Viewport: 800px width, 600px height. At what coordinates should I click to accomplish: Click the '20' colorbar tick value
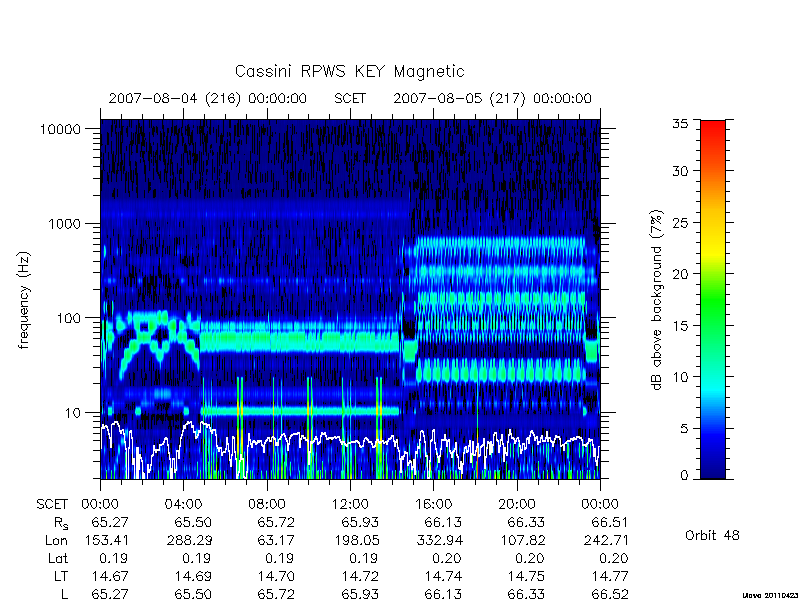[x=680, y=274]
